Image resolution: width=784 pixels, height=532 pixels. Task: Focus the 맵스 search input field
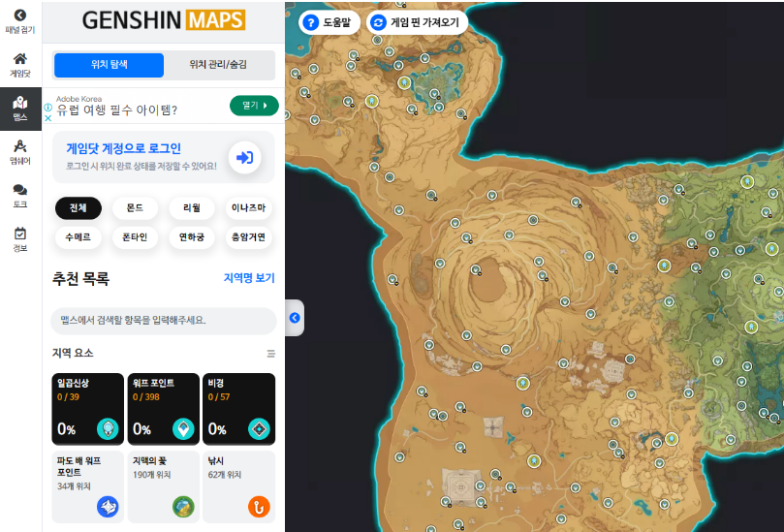coord(164,321)
